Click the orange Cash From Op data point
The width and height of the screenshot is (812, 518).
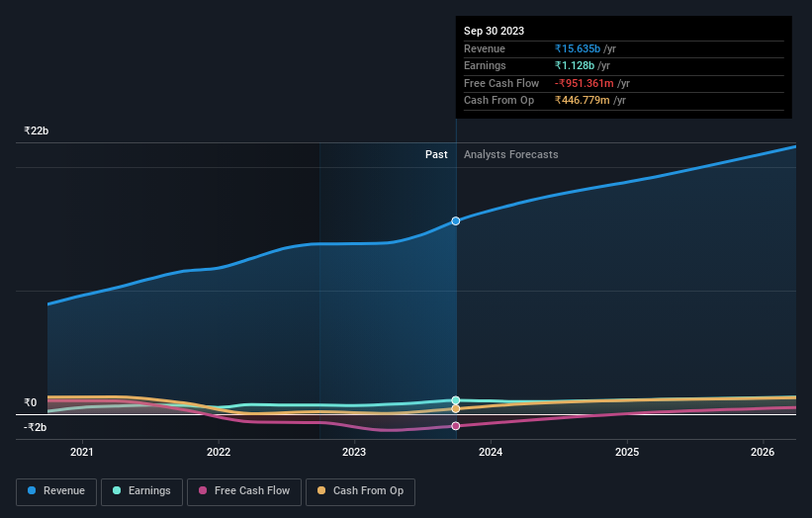455,409
